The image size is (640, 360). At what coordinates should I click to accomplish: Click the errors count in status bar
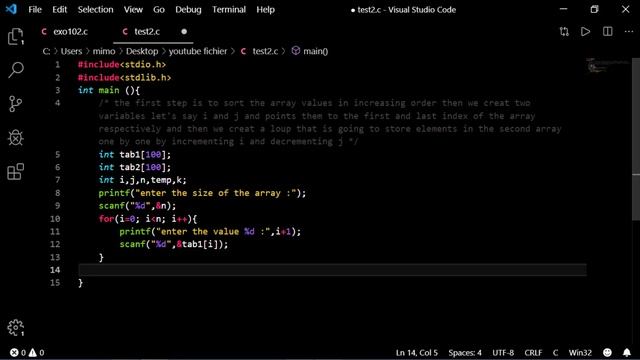click(x=18, y=352)
